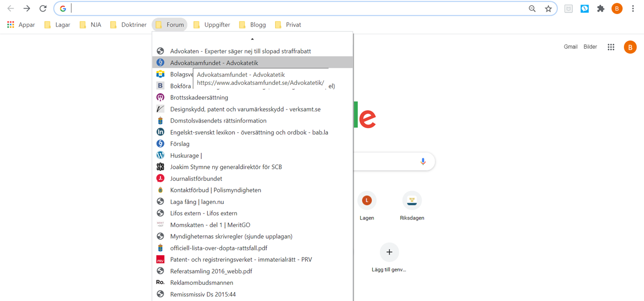644x301 pixels.
Task: Open Advokatsamfundet - Advokatetik bookmark
Action: tap(252, 63)
